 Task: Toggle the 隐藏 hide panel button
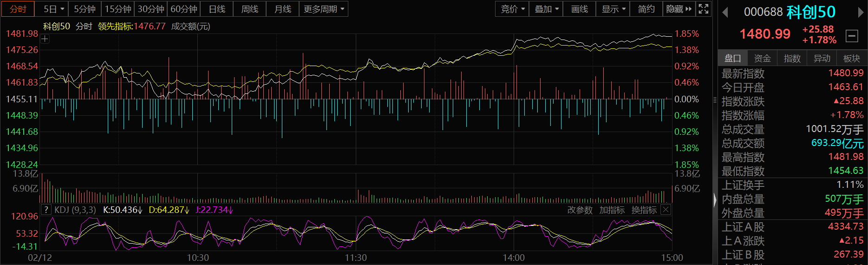click(679, 9)
